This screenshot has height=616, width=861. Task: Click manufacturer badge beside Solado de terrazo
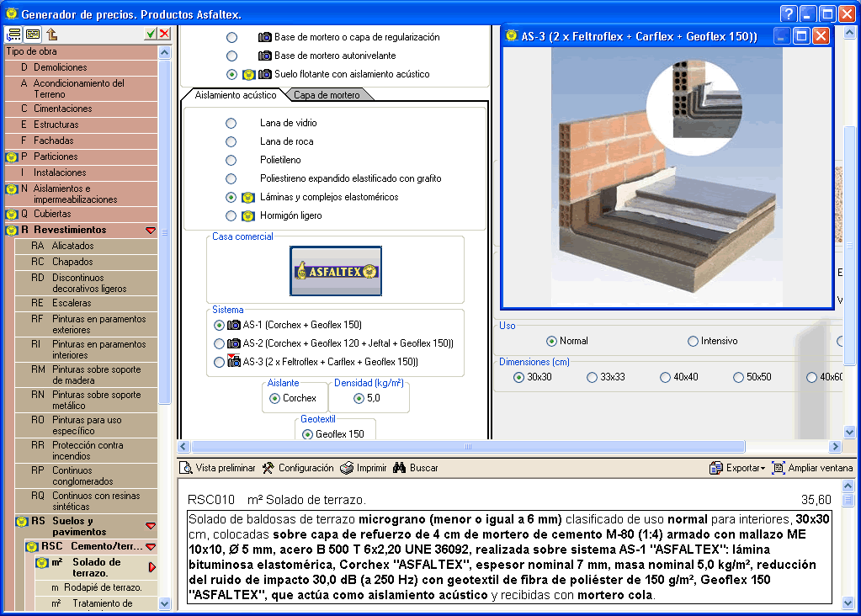point(42,563)
